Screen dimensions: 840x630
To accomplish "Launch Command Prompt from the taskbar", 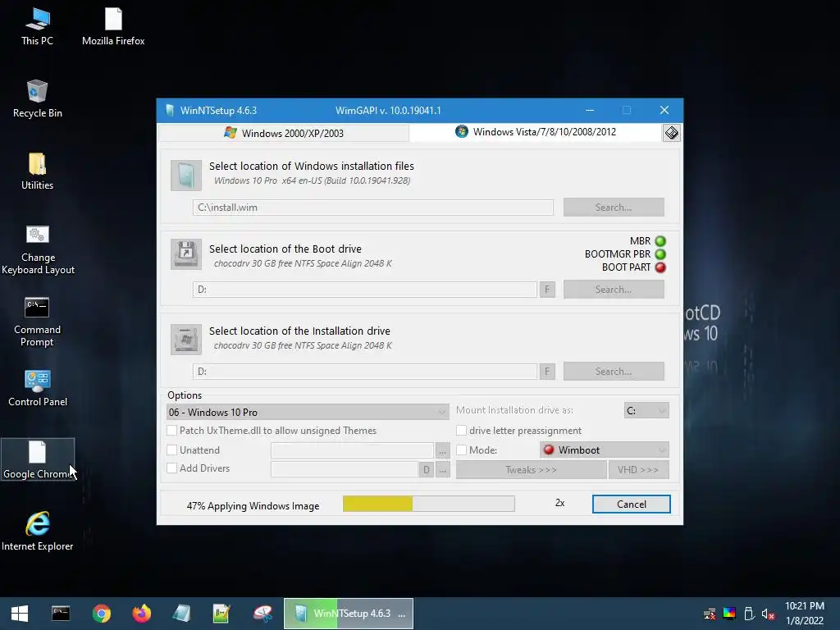I will pos(61,614).
